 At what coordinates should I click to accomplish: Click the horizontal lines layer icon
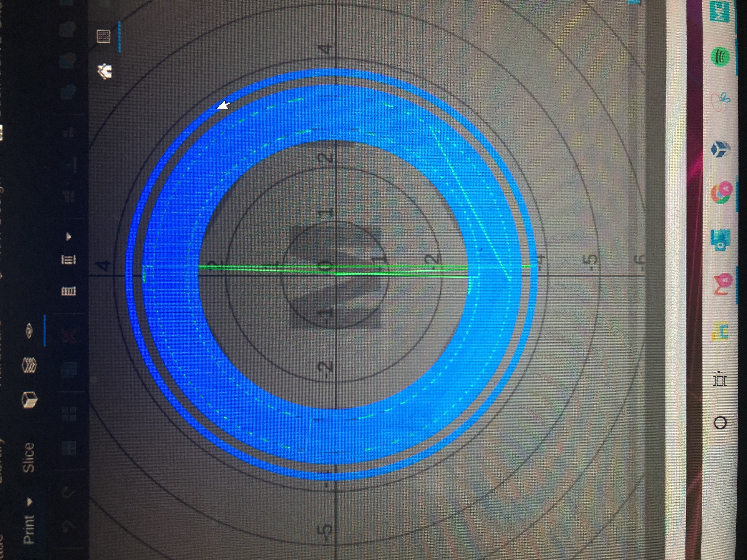69,260
